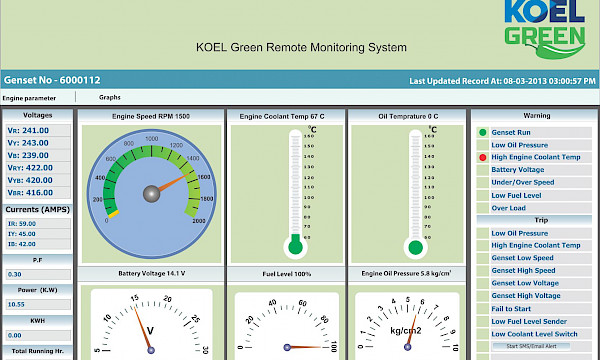Click the green Genset Run indicator light

tap(483, 132)
